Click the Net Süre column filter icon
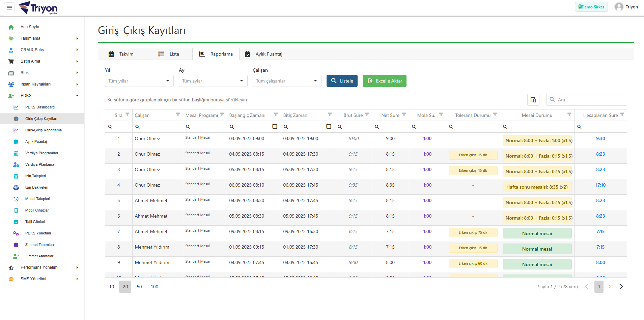The width and height of the screenshot is (644, 320). click(404, 115)
